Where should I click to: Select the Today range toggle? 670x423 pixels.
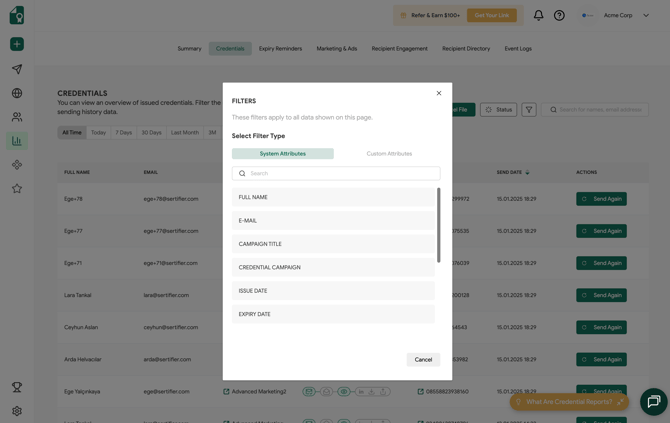(98, 132)
